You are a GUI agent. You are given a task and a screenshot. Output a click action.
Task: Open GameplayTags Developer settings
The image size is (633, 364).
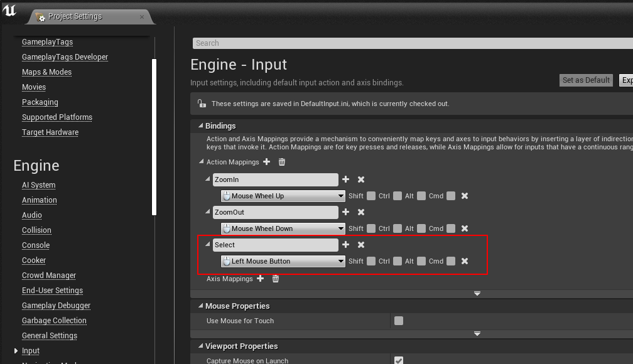click(x=65, y=57)
